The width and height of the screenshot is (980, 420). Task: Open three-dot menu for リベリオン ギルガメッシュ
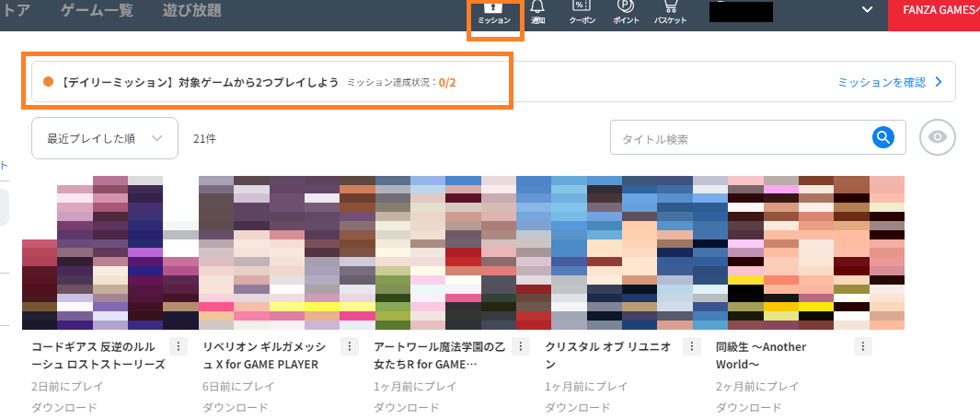point(349,346)
